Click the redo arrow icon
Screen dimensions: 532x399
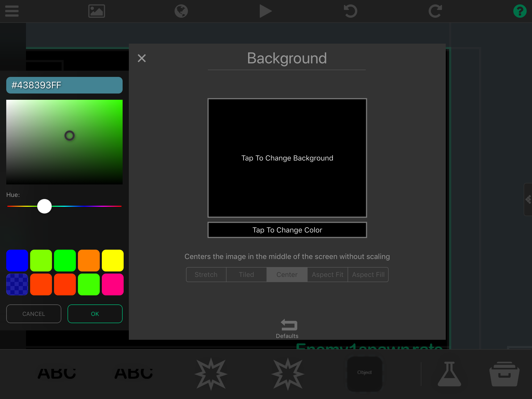(435, 11)
